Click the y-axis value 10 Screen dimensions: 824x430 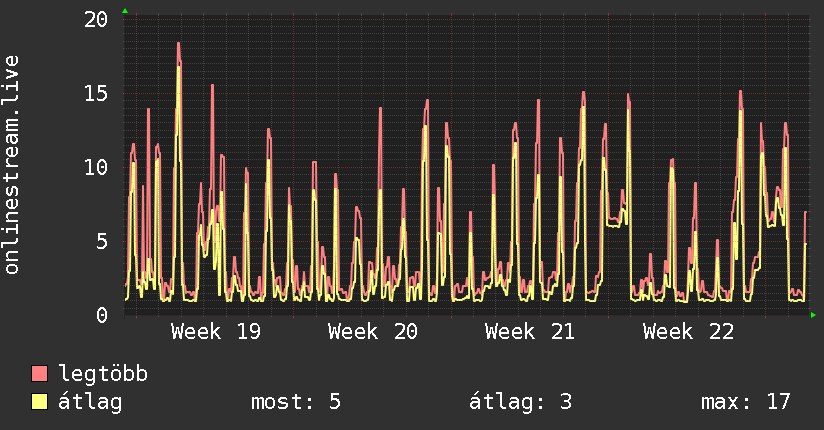point(96,168)
